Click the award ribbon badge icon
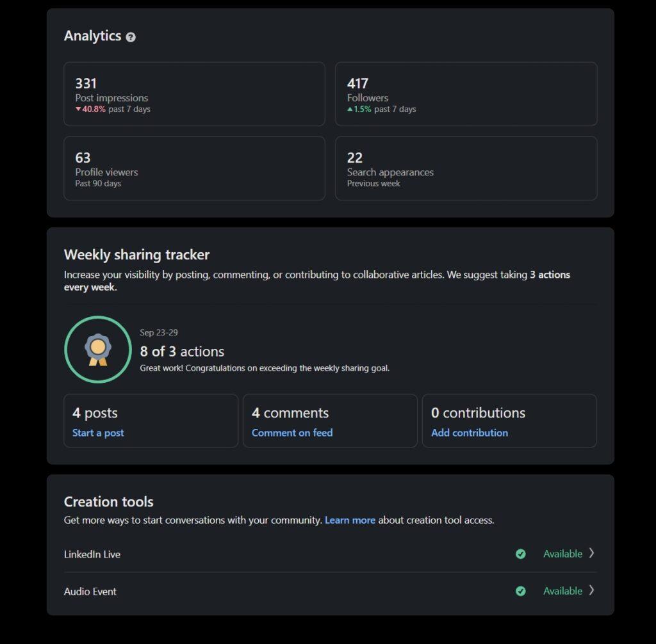The height and width of the screenshot is (644, 656). tap(97, 350)
